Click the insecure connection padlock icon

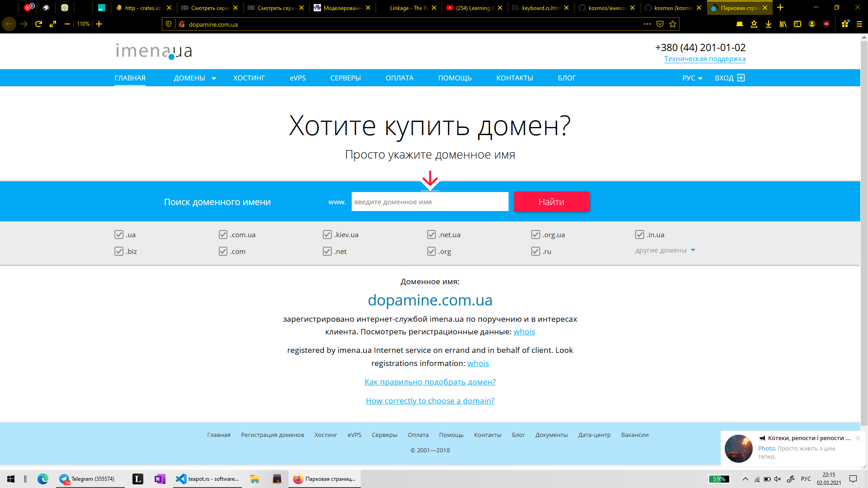[182, 24]
